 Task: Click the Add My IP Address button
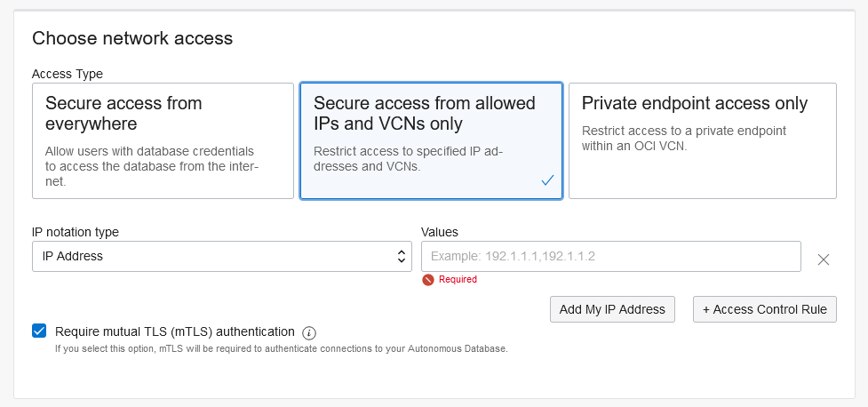(612, 309)
